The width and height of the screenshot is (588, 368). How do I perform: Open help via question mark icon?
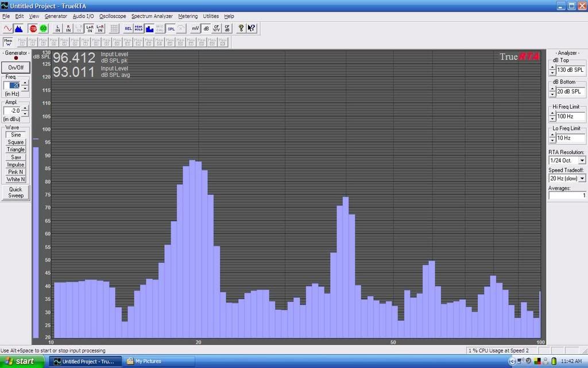click(241, 29)
